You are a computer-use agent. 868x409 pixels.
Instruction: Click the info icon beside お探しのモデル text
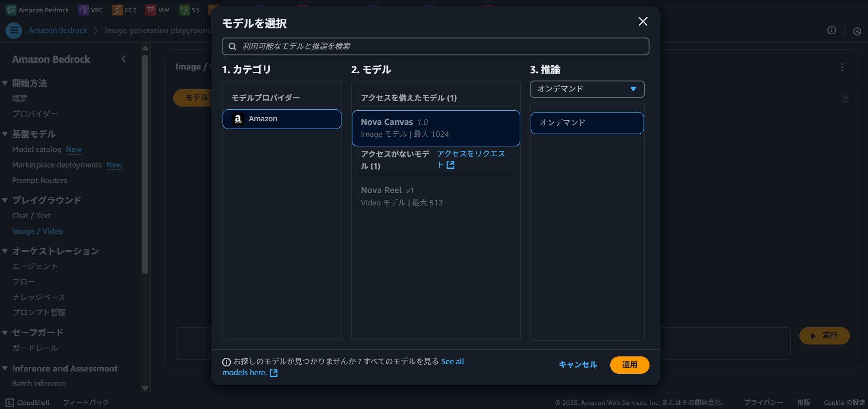click(x=226, y=362)
